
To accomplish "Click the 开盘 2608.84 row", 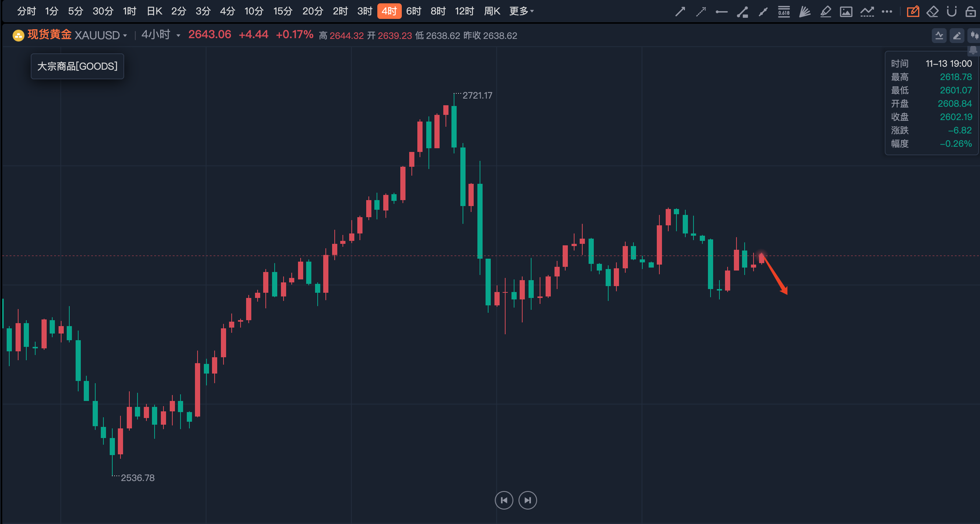I will click(931, 104).
